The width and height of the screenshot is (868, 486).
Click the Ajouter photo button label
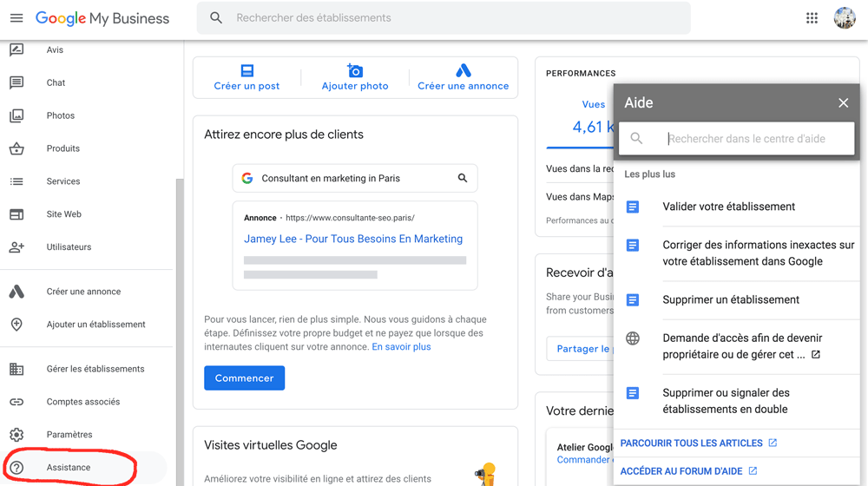(x=355, y=86)
